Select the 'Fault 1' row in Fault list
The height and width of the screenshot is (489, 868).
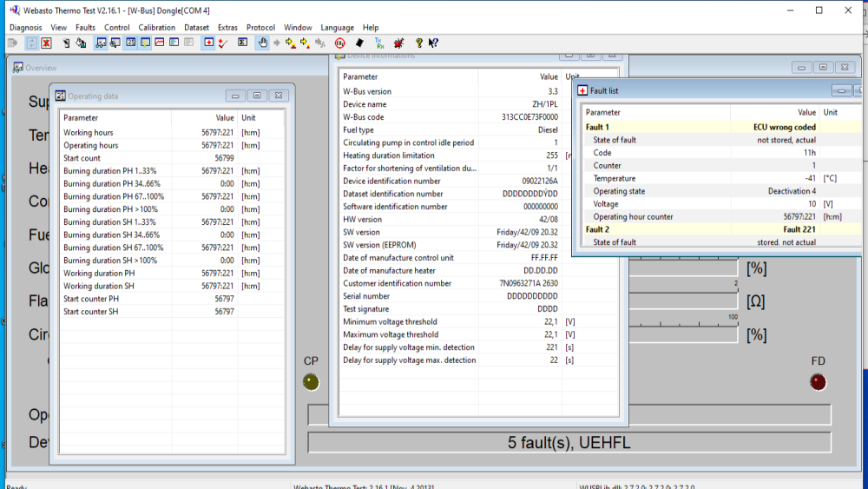pyautogui.click(x=721, y=127)
